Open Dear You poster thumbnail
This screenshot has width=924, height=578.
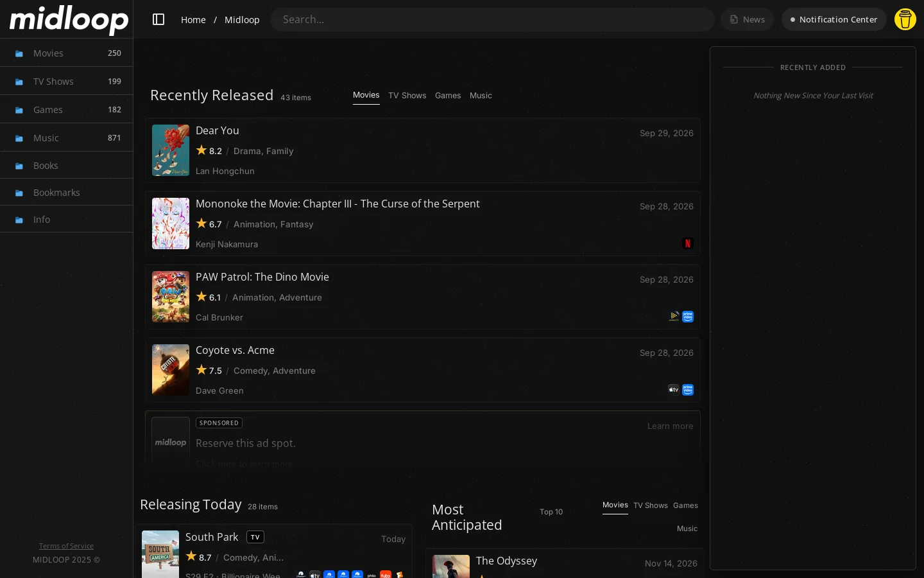click(x=171, y=150)
